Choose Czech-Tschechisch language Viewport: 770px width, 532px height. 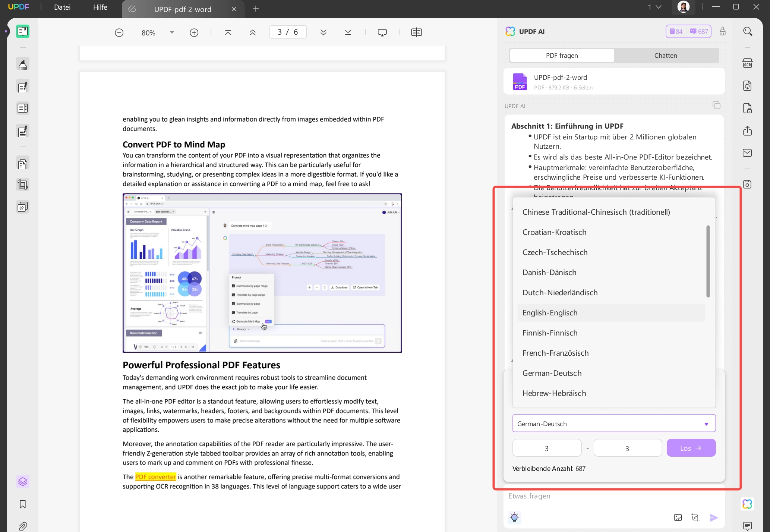click(x=611, y=252)
